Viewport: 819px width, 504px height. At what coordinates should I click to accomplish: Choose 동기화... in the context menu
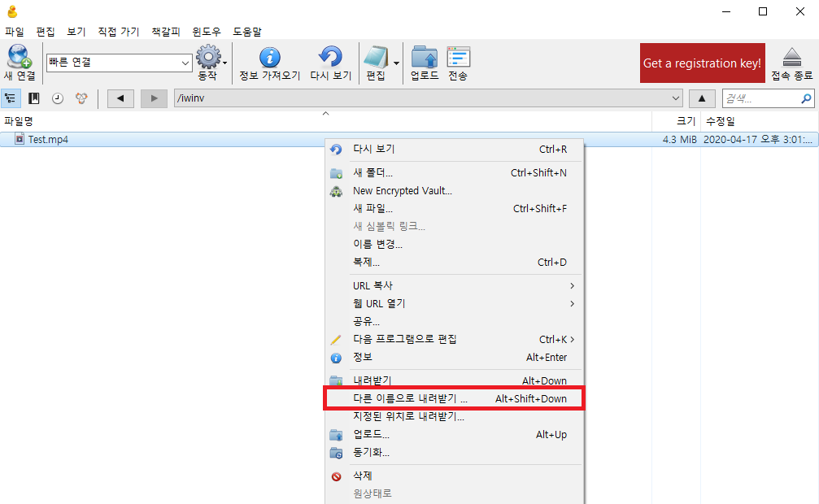click(x=454, y=452)
